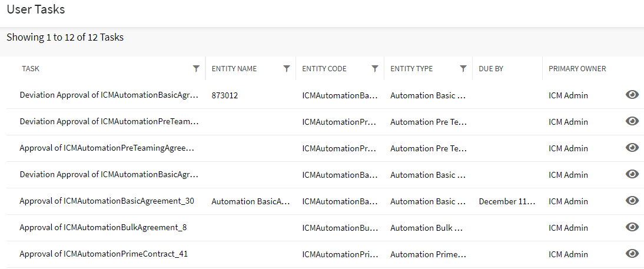Open the Entity Code column filter icon
Image resolution: width=644 pixels, height=269 pixels.
point(375,69)
